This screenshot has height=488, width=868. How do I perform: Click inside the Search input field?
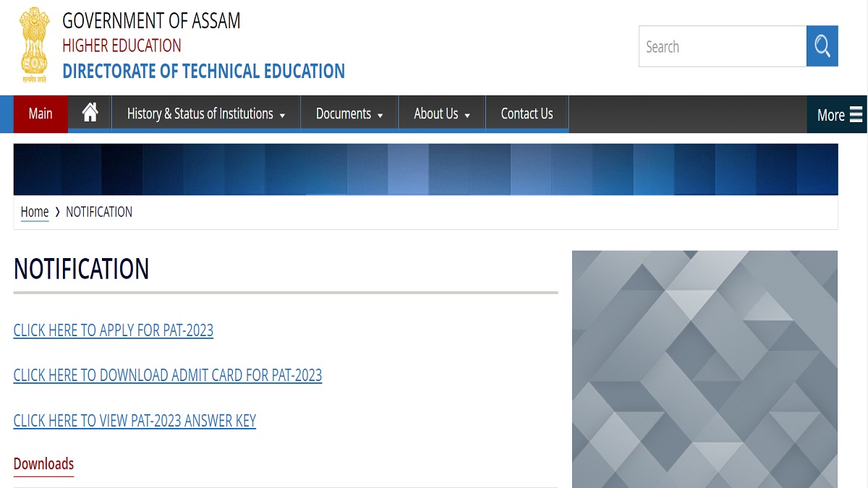(x=722, y=46)
